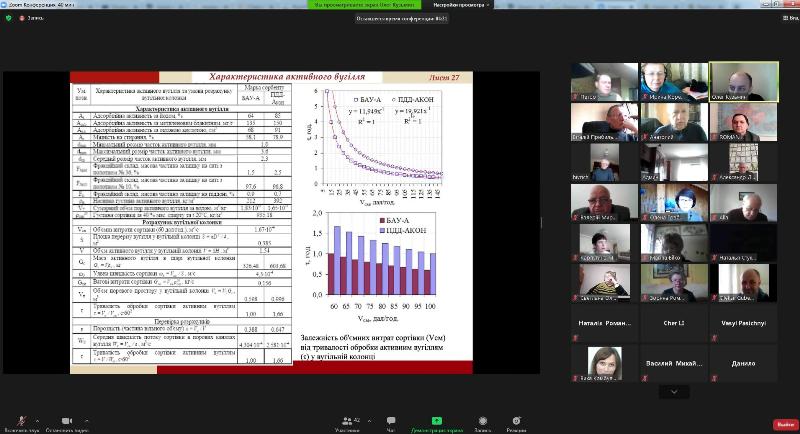Click the red Leave button
Screen dimensions: 800x434
785,424
